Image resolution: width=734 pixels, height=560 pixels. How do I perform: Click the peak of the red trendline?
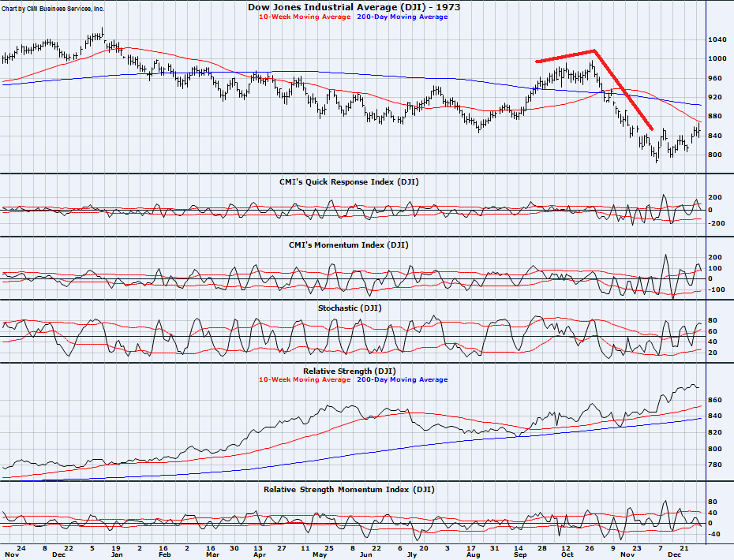(595, 51)
